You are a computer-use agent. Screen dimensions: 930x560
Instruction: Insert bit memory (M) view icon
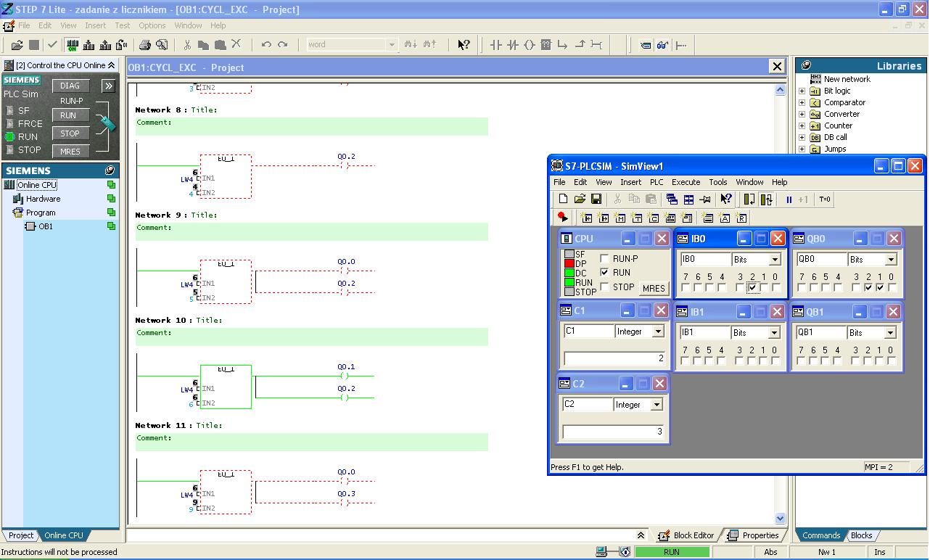620,218
